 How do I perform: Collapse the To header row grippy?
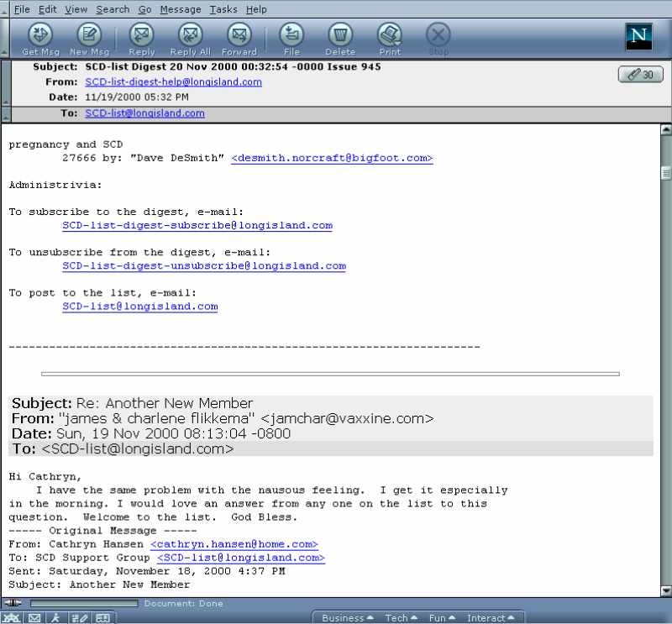[x=6, y=113]
